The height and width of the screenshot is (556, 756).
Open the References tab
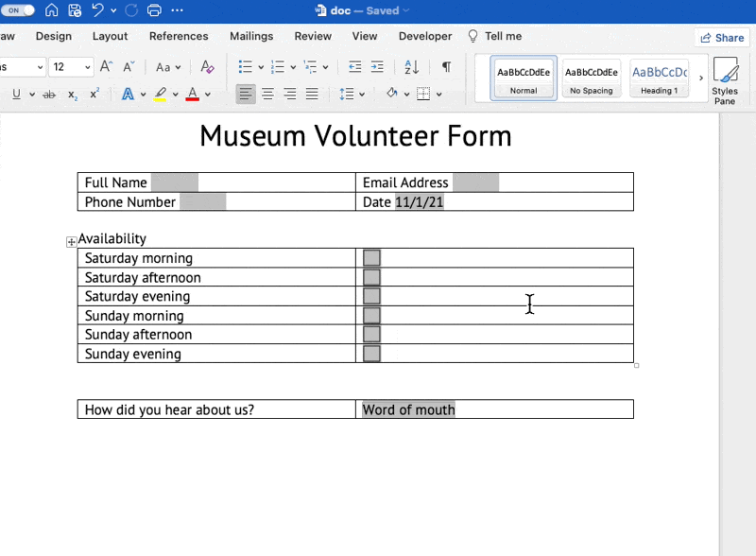click(179, 36)
